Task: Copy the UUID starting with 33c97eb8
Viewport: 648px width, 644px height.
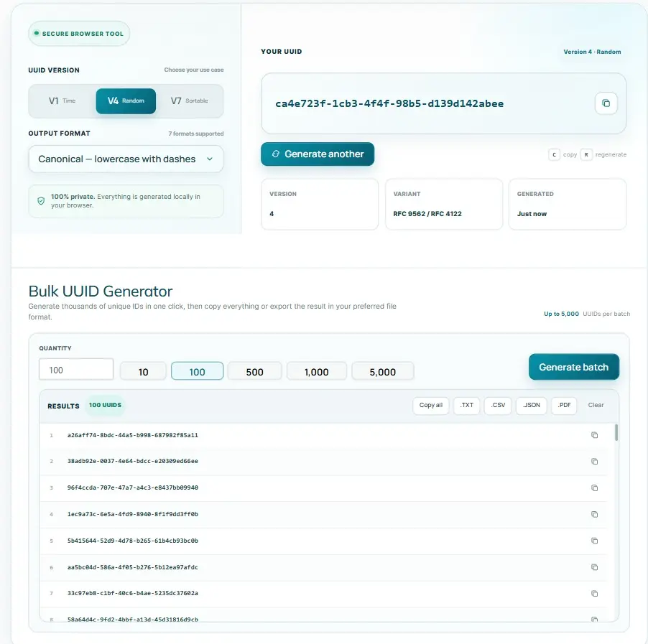Action: coord(594,594)
